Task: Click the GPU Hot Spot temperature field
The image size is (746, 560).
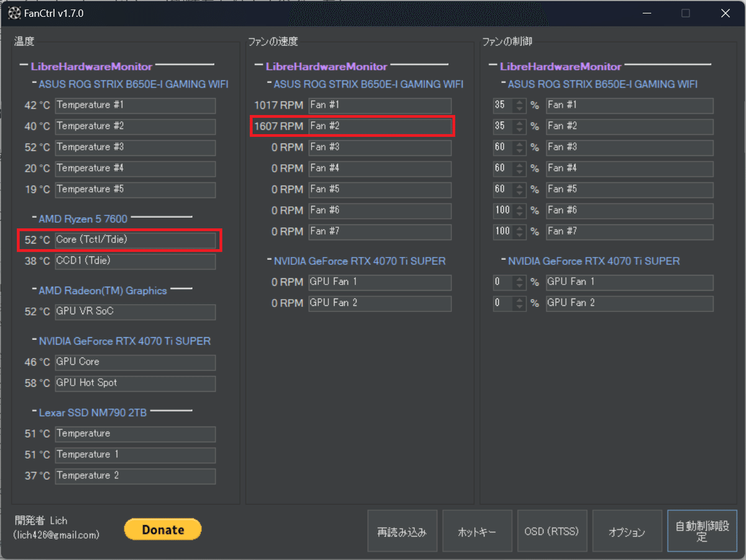Action: point(136,383)
